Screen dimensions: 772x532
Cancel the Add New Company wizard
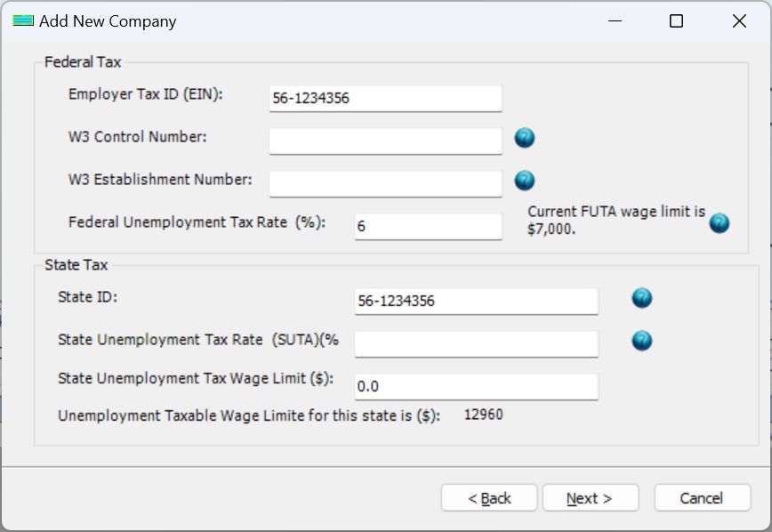click(x=702, y=497)
